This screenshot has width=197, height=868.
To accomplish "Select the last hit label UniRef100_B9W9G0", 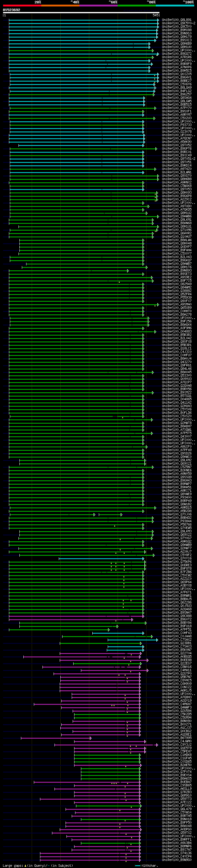I will click(x=176, y=860).
